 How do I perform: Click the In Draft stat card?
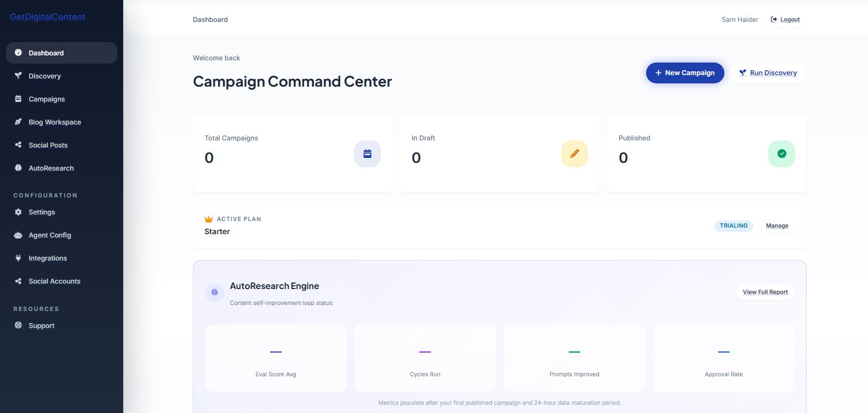(500, 154)
